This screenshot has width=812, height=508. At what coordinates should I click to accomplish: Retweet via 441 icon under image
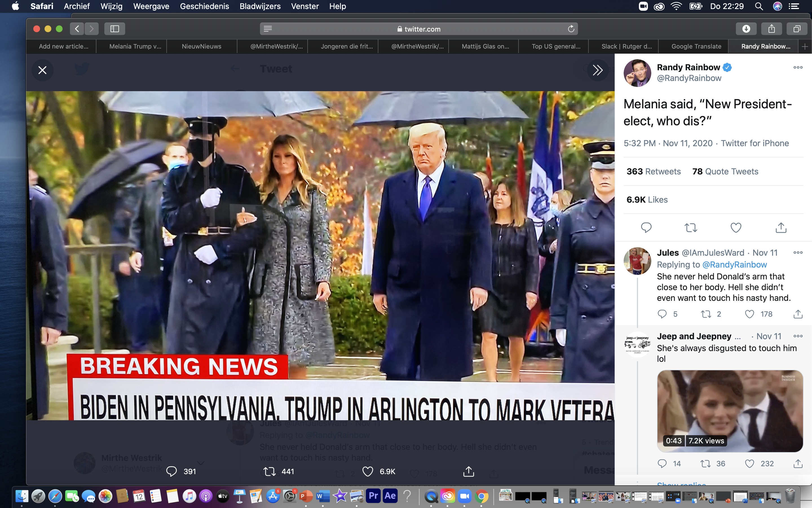tap(270, 471)
